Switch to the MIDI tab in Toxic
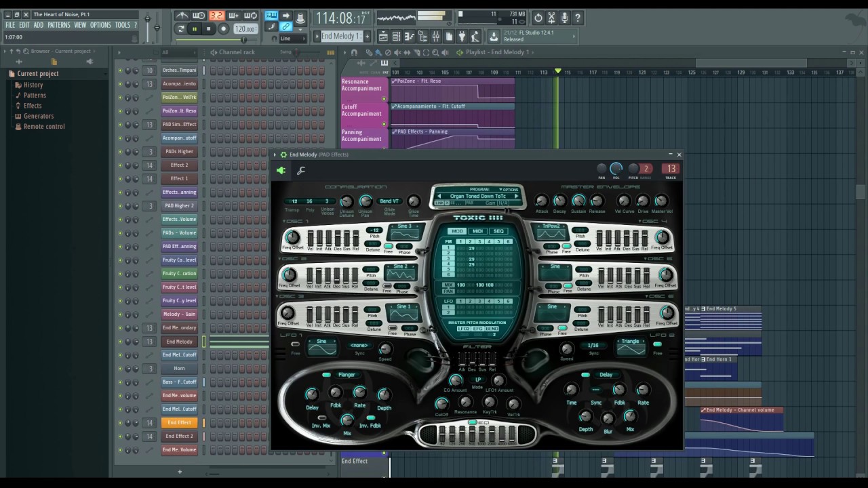 pos(478,231)
